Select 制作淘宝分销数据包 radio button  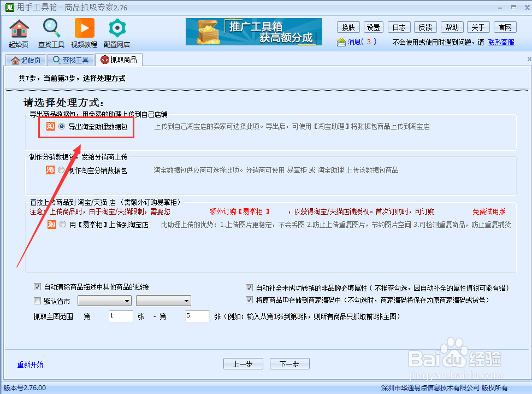tap(61, 170)
